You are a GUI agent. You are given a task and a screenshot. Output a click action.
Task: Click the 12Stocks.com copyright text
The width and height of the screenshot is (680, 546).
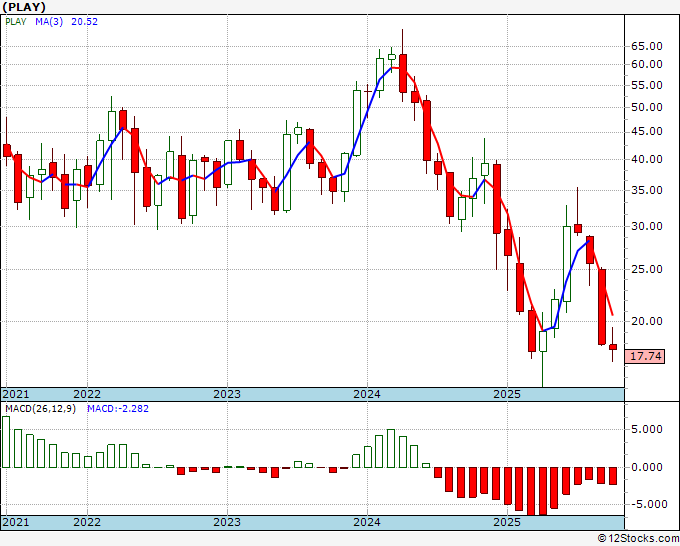point(638,539)
